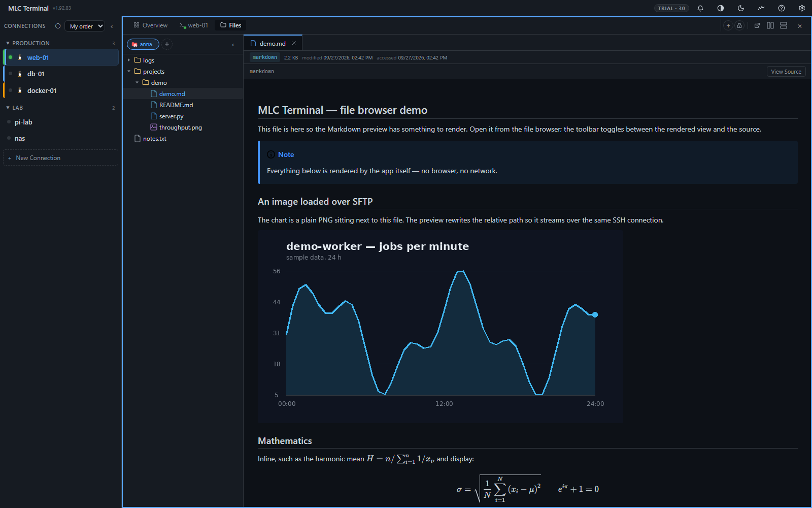
Task: Select the demo.md editor tab
Action: point(273,44)
